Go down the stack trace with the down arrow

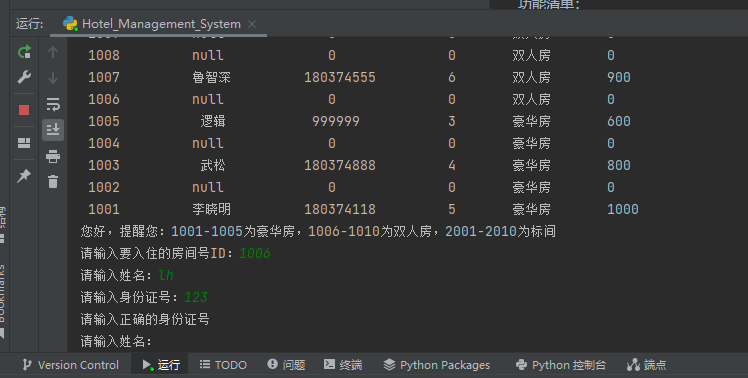point(53,77)
